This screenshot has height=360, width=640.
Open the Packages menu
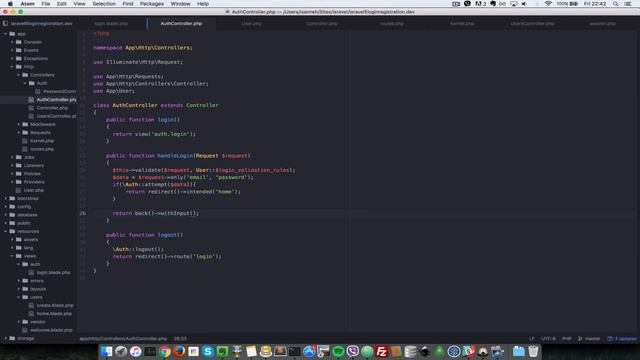(152, 4)
